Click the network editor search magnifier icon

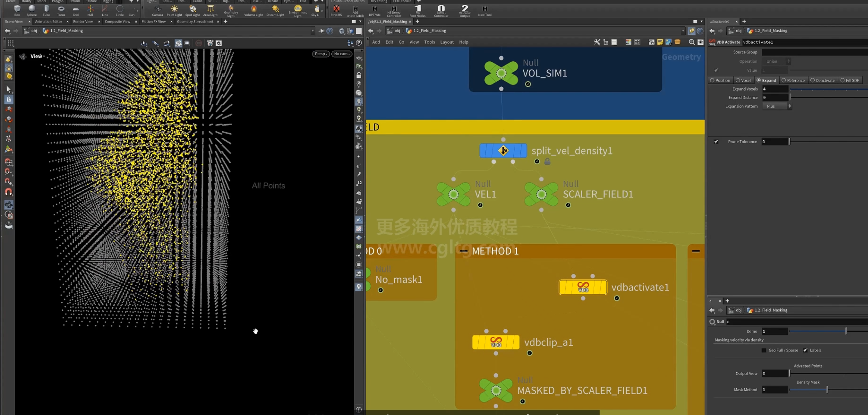click(x=692, y=42)
